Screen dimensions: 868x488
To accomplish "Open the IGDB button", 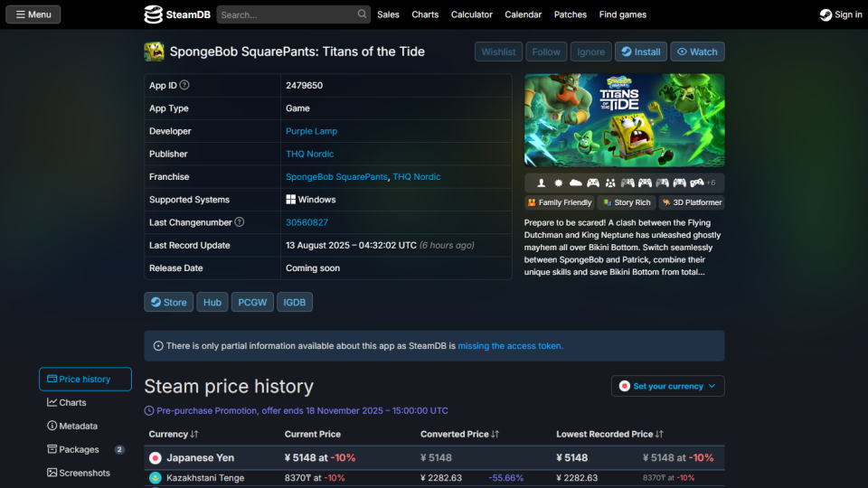I will pyautogui.click(x=295, y=302).
